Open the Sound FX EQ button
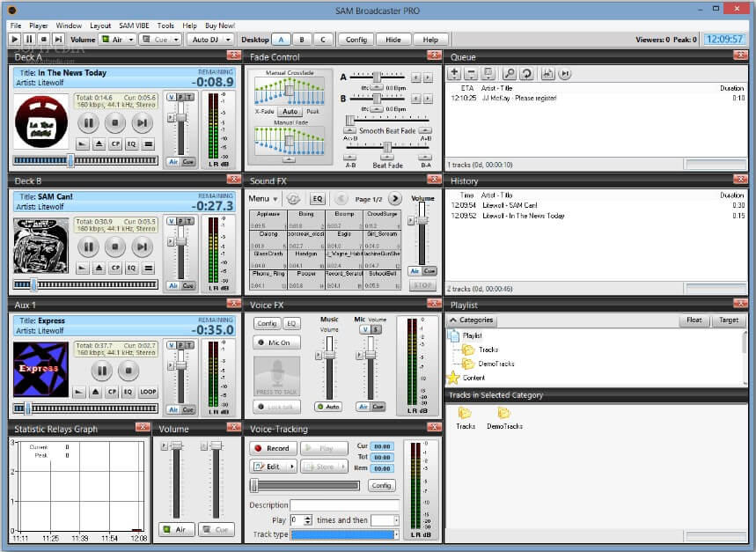756x552 pixels. click(317, 199)
